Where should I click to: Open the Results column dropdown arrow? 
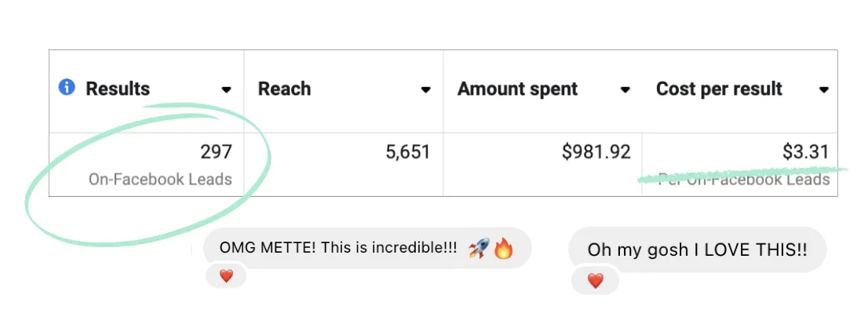point(227,90)
